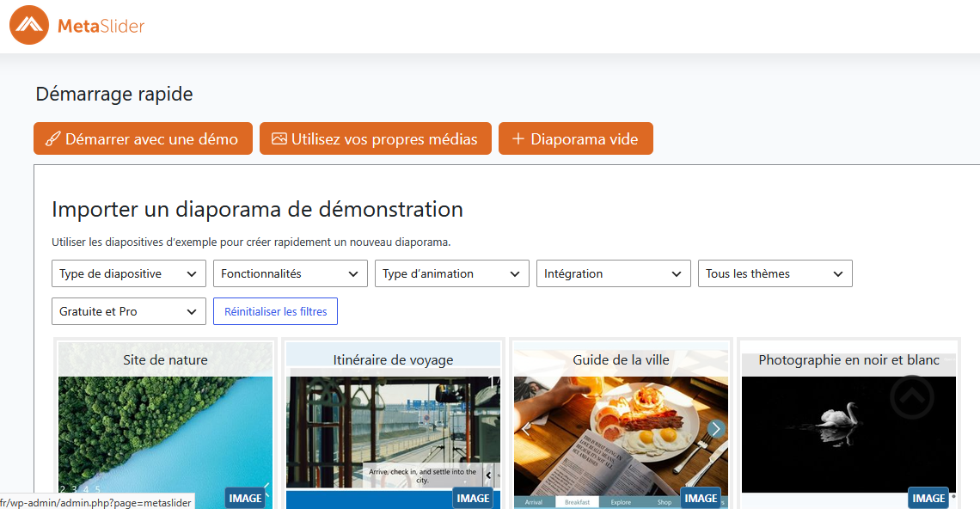
Task: Click the 'Arrival' tab in city guide preview
Action: (534, 502)
